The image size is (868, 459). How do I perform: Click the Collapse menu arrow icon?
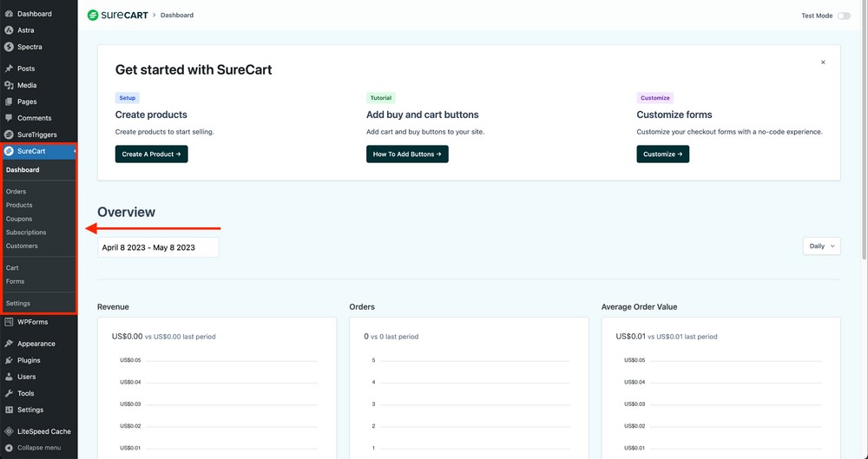[x=9, y=448]
